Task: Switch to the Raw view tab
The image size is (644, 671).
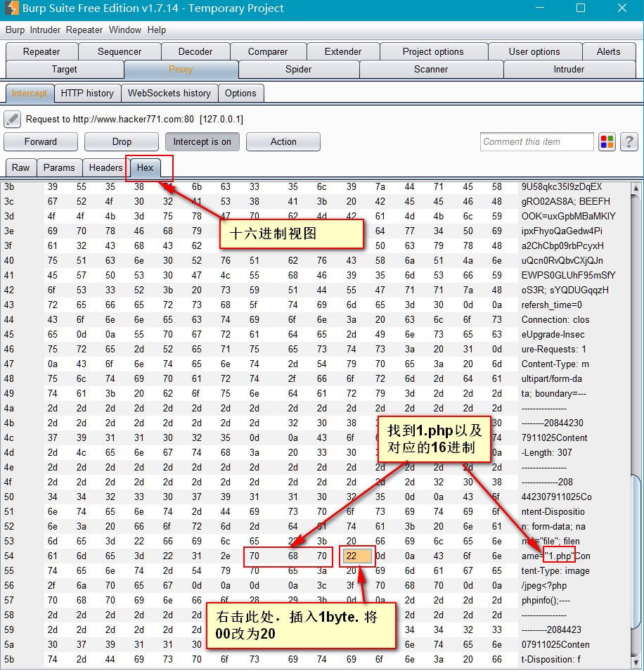Action: pyautogui.click(x=21, y=167)
